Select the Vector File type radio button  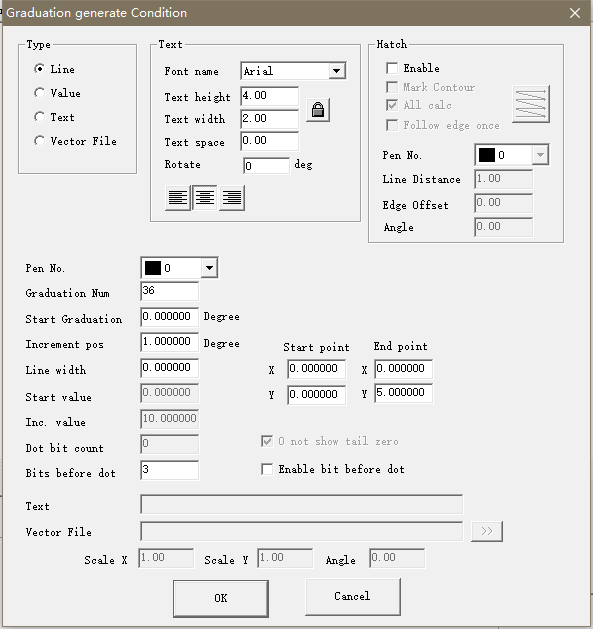point(39,141)
